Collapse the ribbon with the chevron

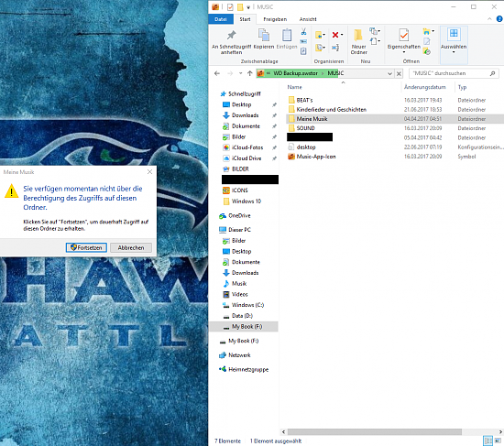[489, 19]
